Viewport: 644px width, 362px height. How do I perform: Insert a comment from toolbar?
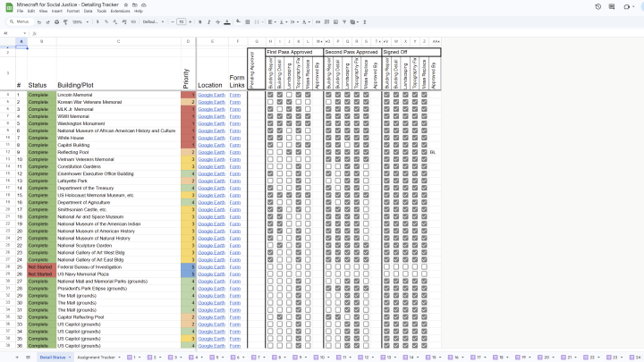click(326, 21)
